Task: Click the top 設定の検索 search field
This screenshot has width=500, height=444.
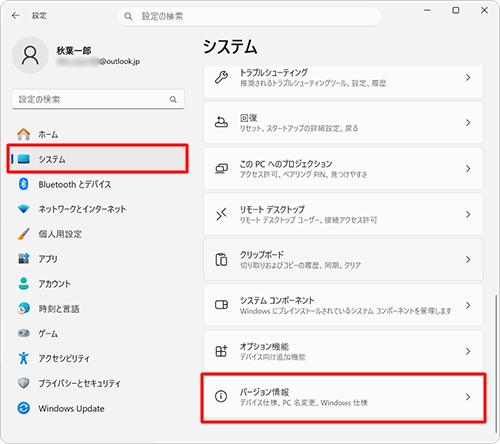Action: click(249, 16)
